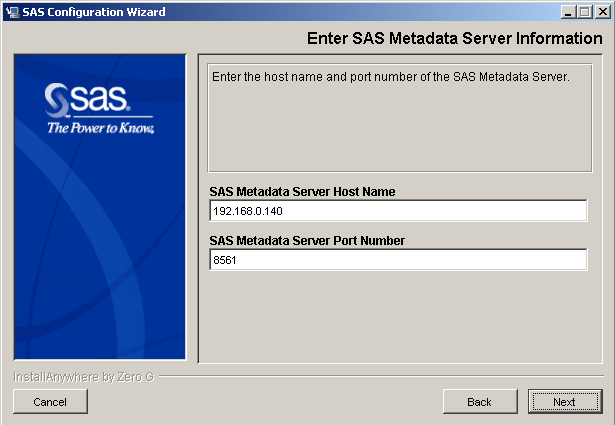Close the SAS Configuration Wizard window
Viewport: 615px width, 425px height.
click(602, 12)
